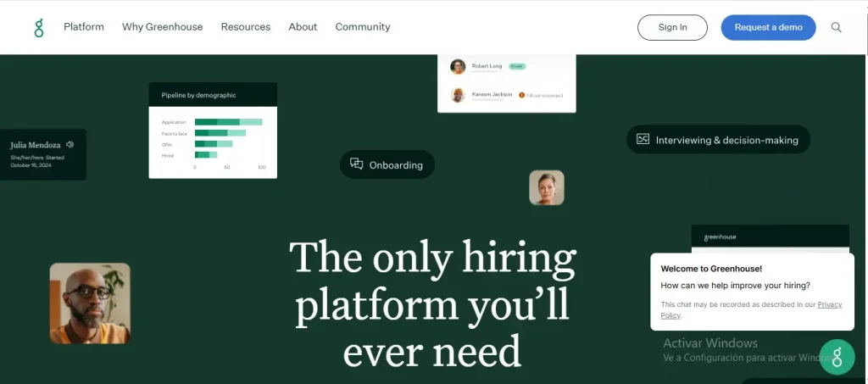Click the Interviewing & decision-making icon
Screen dimensions: 868x384
click(x=643, y=139)
